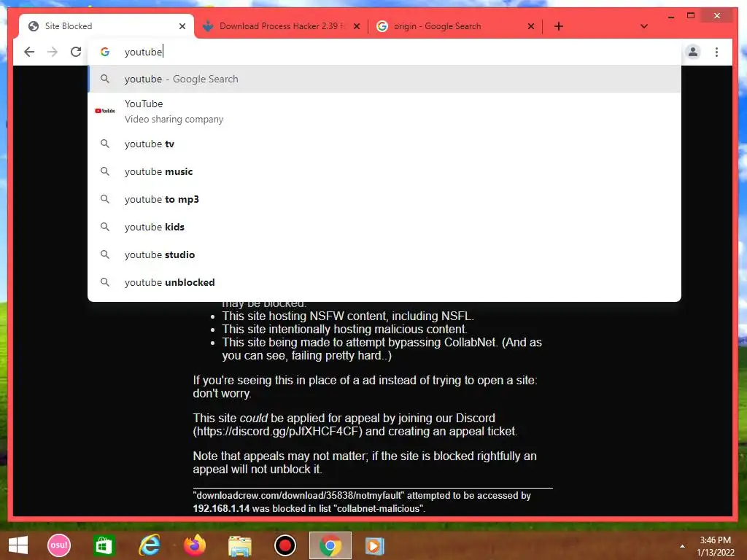Viewport: 747px width, 560px height.
Task: Choose the 'youtube kids' suggestion
Action: 384,227
